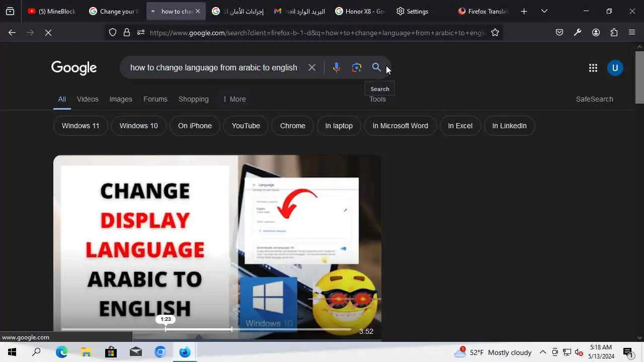Image resolution: width=644 pixels, height=362 pixels.
Task: Clear the search query with X
Action: click(312, 67)
